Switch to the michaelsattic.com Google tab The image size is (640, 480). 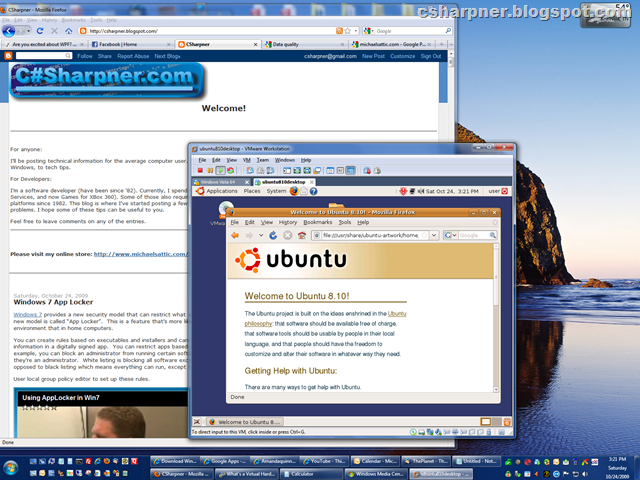(x=391, y=44)
